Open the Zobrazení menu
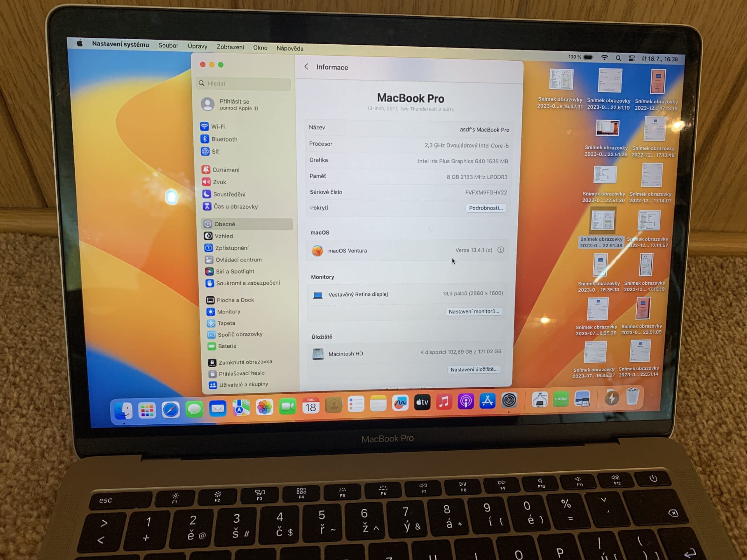Screen dimensions: 747x560 [230, 47]
